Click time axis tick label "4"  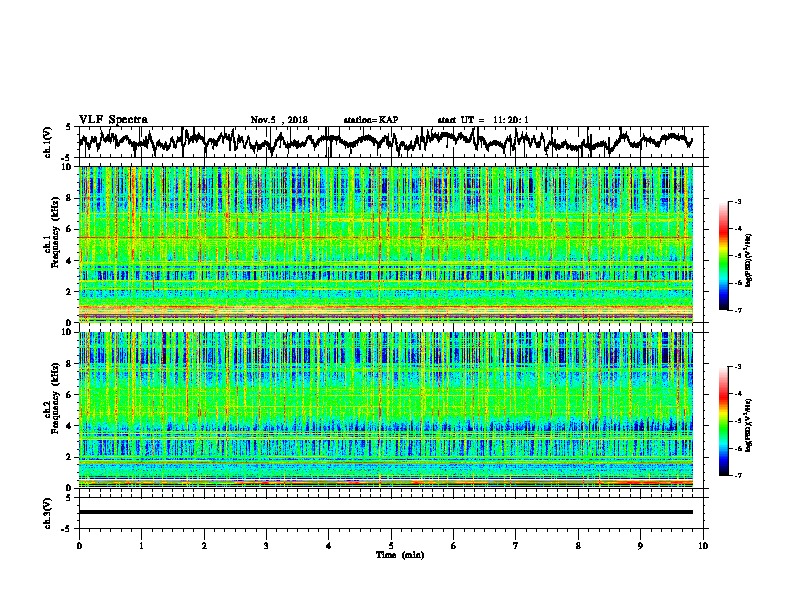coord(329,546)
